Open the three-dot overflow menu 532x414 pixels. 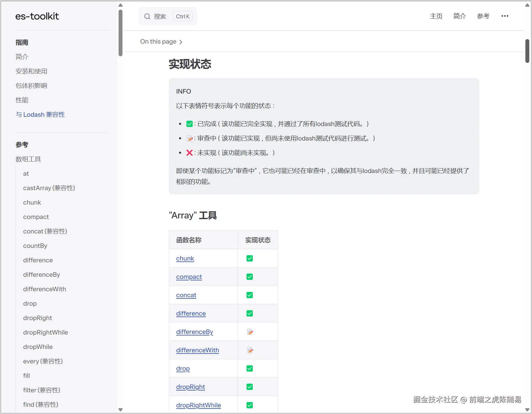(505, 16)
